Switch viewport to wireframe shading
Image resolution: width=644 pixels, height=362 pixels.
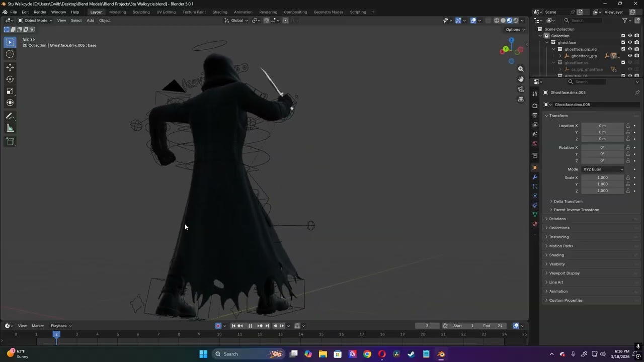(x=497, y=21)
